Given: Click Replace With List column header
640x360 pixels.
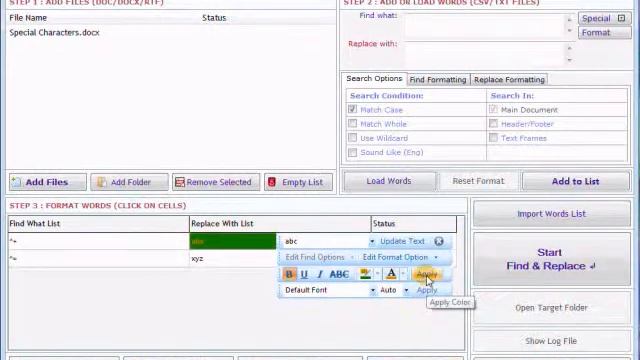Looking at the screenshot, I should coord(280,224).
